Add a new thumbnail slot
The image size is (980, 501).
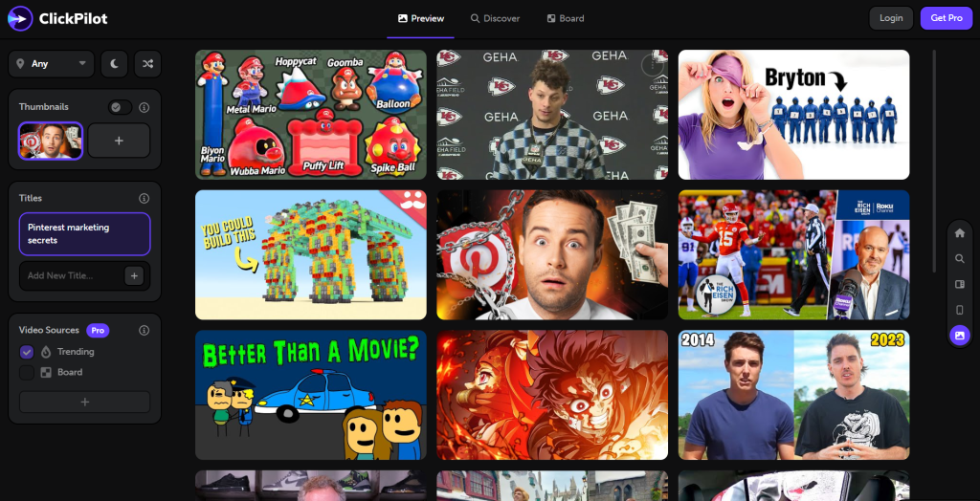click(119, 141)
